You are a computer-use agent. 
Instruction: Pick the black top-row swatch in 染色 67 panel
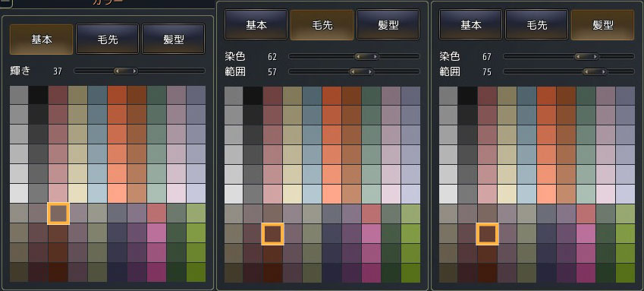coord(467,96)
